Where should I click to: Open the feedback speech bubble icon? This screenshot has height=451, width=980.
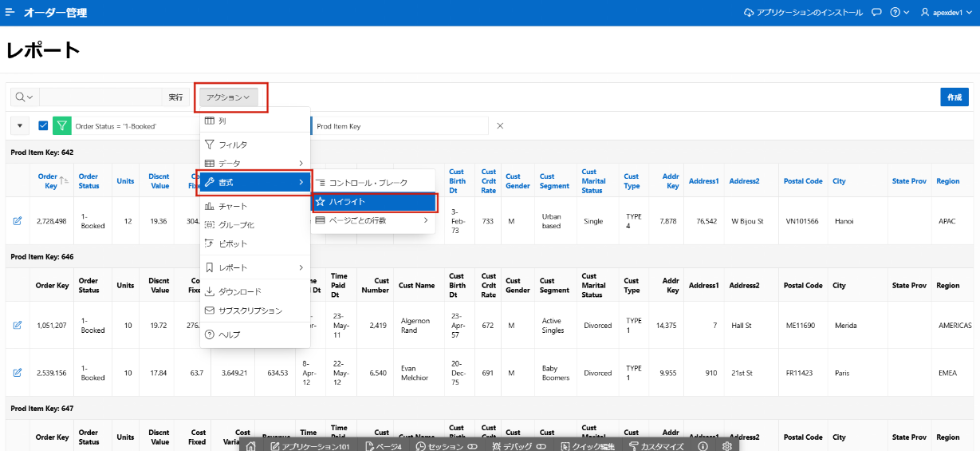click(876, 13)
